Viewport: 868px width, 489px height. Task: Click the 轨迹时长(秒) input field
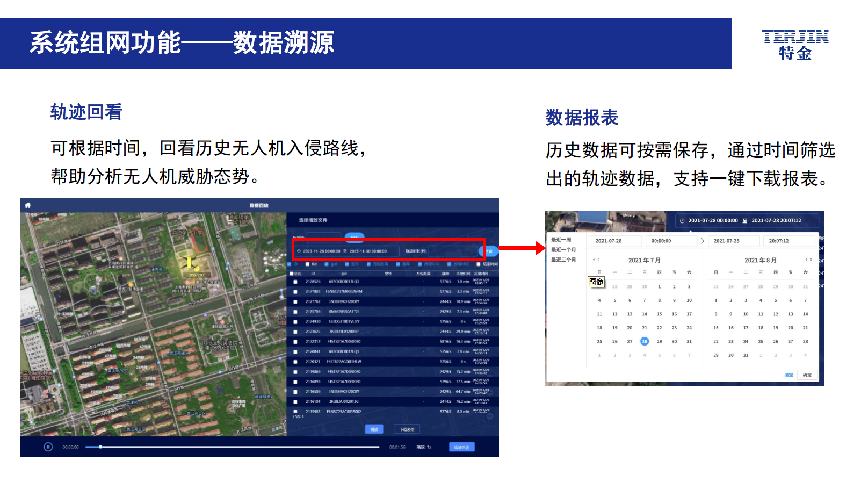(x=453, y=251)
